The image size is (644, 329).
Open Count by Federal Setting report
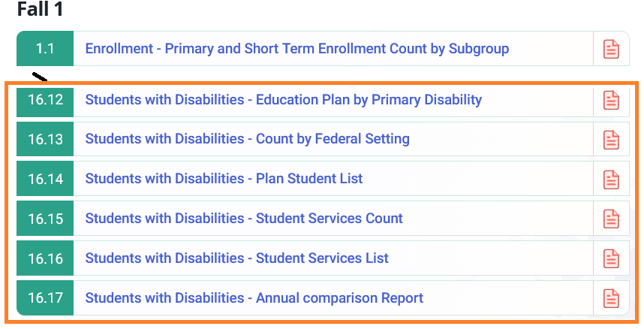coord(247,139)
